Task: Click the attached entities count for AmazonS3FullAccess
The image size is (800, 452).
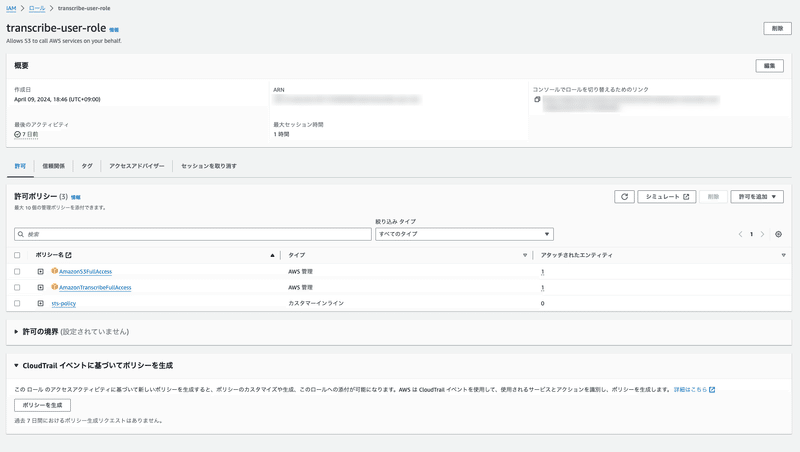Action: click(x=542, y=271)
